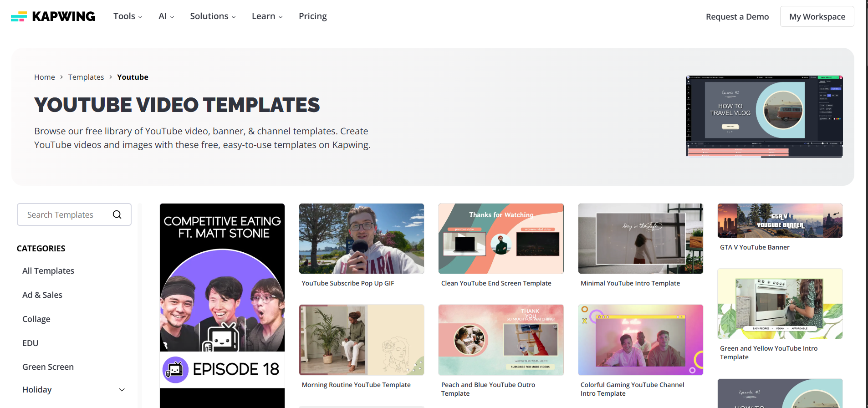Image resolution: width=868 pixels, height=408 pixels.
Task: Open the Green Screen category
Action: 48,367
